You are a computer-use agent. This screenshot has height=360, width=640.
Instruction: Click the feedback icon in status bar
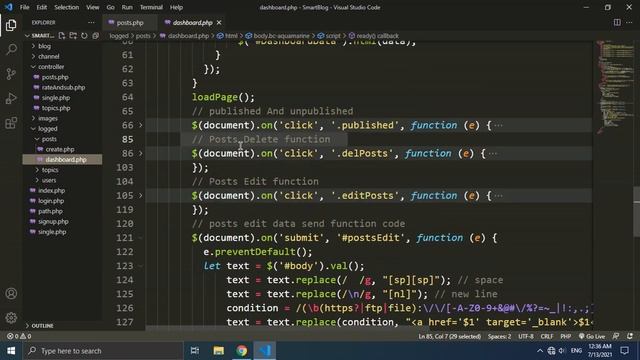[616, 336]
